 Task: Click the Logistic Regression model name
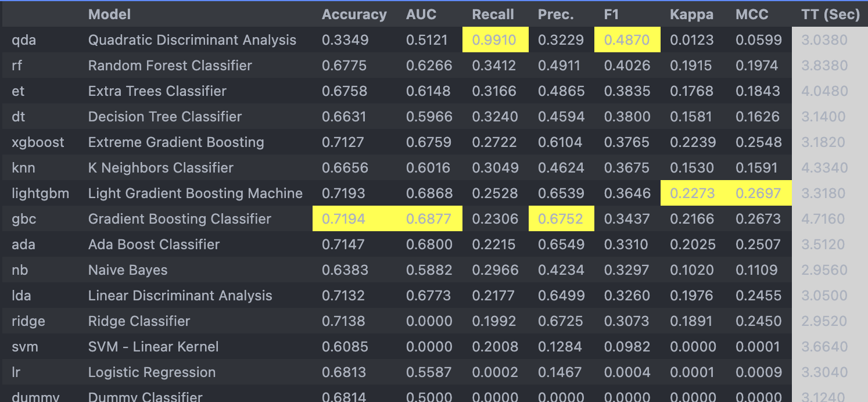152,372
